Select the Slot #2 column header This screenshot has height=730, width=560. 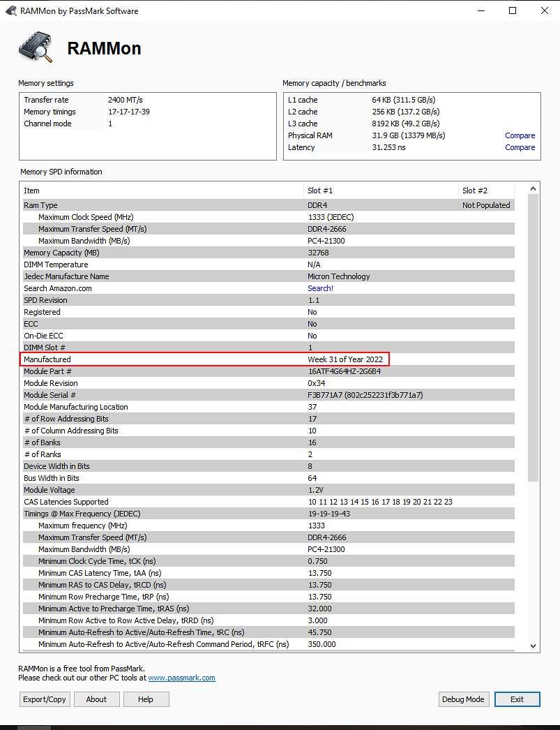coord(487,191)
